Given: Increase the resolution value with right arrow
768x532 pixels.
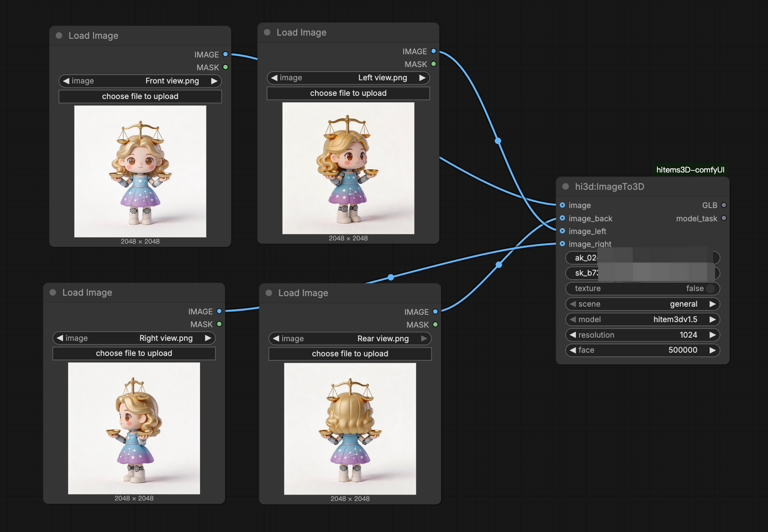Looking at the screenshot, I should pyautogui.click(x=712, y=335).
